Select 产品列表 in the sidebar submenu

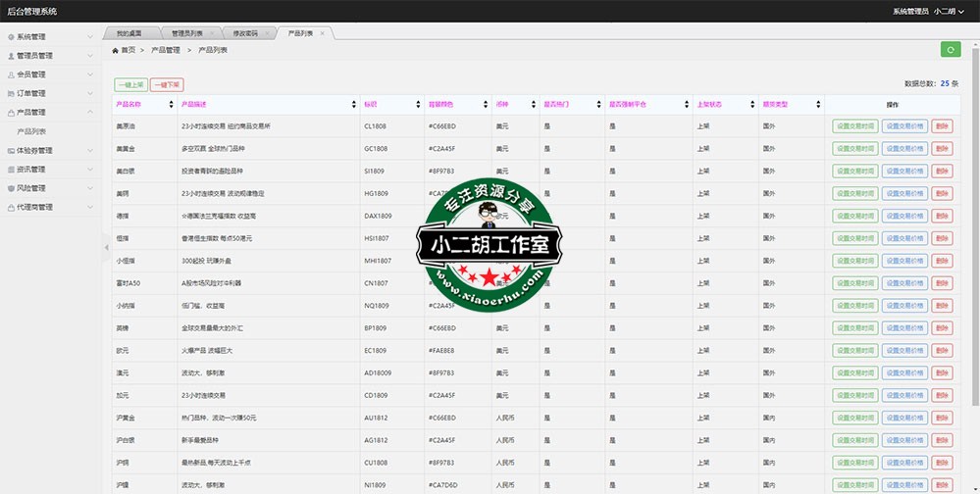click(x=32, y=131)
